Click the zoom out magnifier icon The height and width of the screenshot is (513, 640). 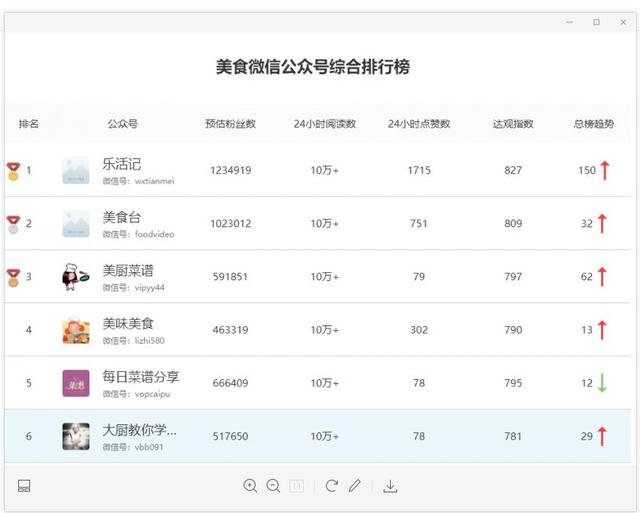[273, 486]
